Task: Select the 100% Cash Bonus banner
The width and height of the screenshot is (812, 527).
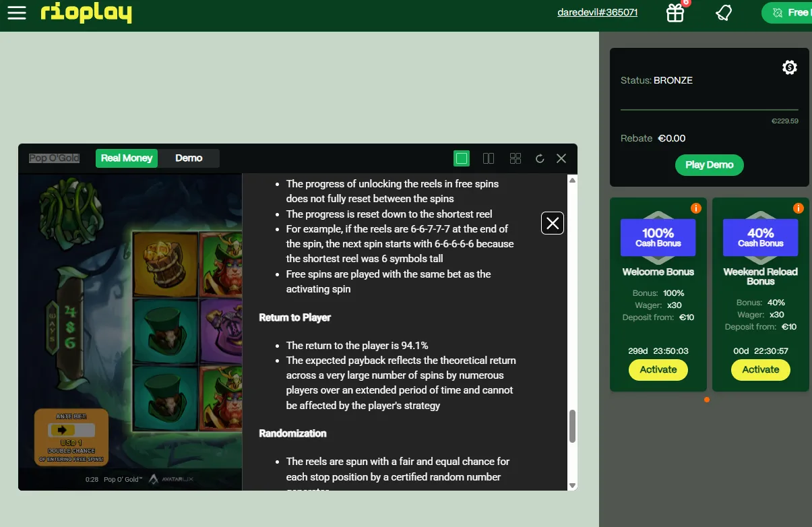Action: (x=658, y=237)
